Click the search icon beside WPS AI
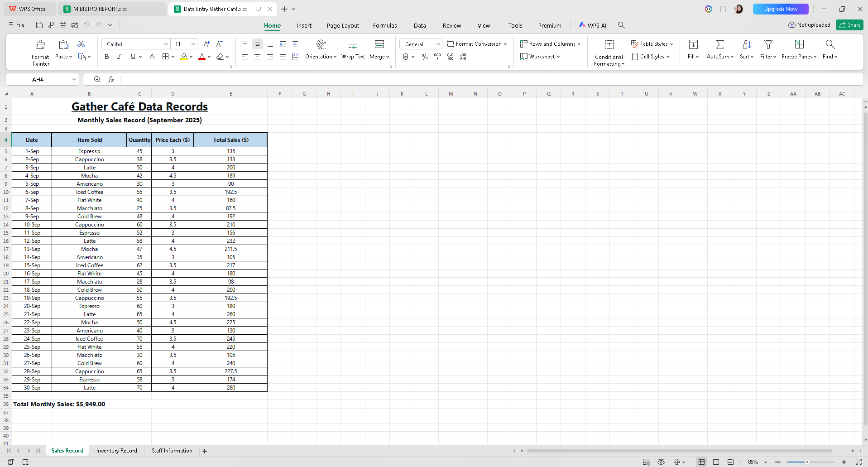Screen dimensions: 868x467 click(x=621, y=25)
